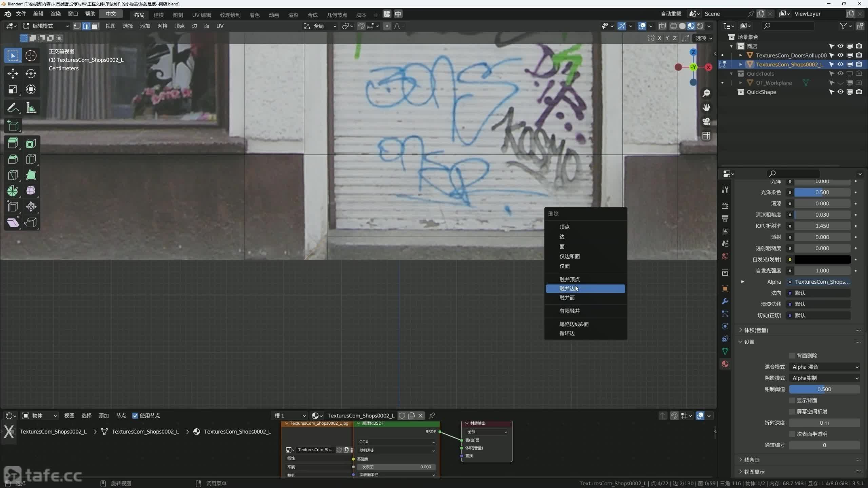Hide TexturesCom_DoorsRollup00 in viewport with eye icon
The width and height of the screenshot is (868, 488).
tap(841, 55)
